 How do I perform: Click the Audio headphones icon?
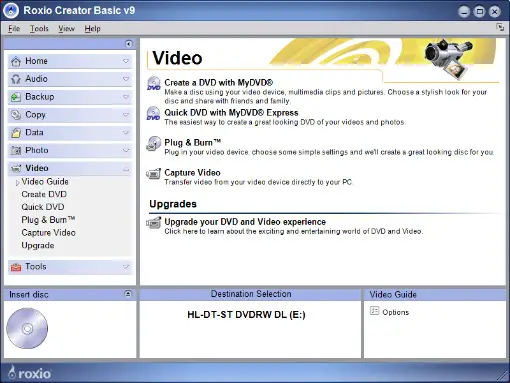tap(16, 79)
